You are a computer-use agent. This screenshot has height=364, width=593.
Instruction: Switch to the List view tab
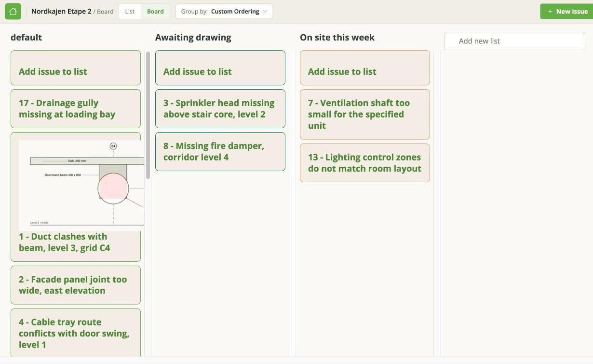[130, 12]
